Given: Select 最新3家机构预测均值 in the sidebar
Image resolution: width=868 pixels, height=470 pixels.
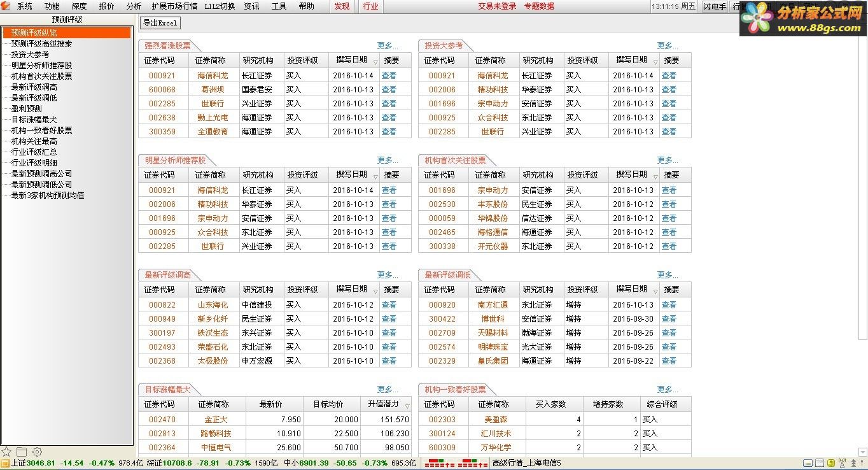Looking at the screenshot, I should (48, 196).
